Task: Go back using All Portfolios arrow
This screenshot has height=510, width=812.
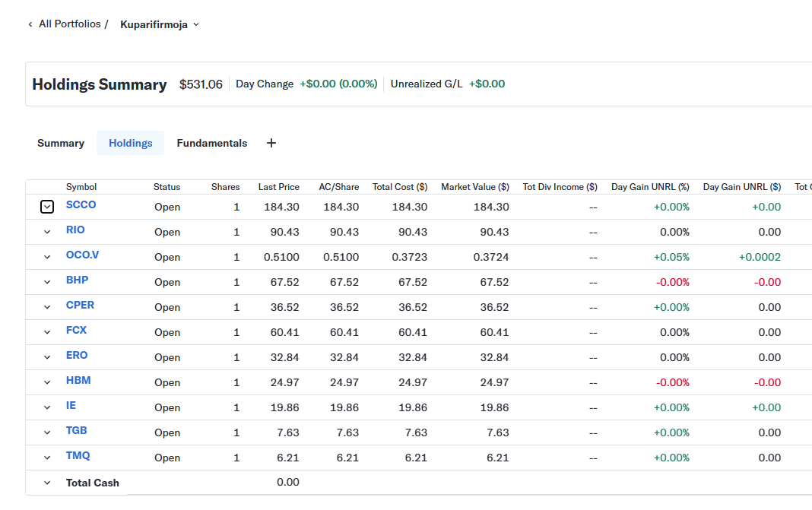Action: point(30,24)
